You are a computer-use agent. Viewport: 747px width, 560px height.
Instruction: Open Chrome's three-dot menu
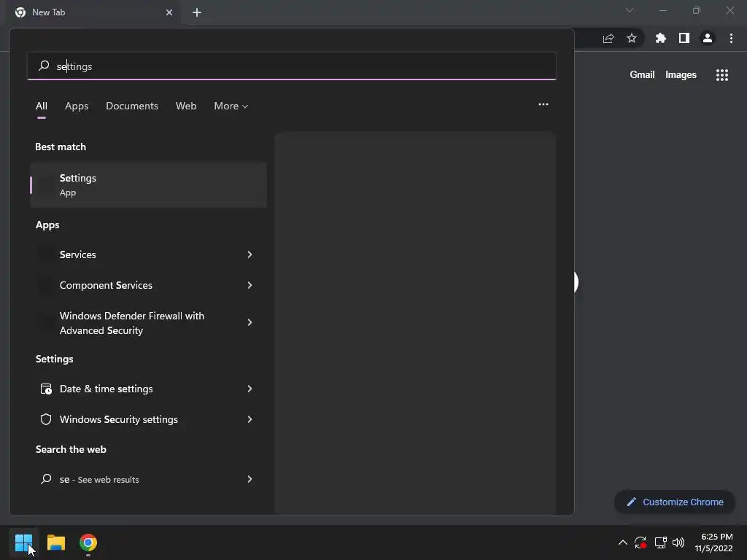[x=731, y=38]
